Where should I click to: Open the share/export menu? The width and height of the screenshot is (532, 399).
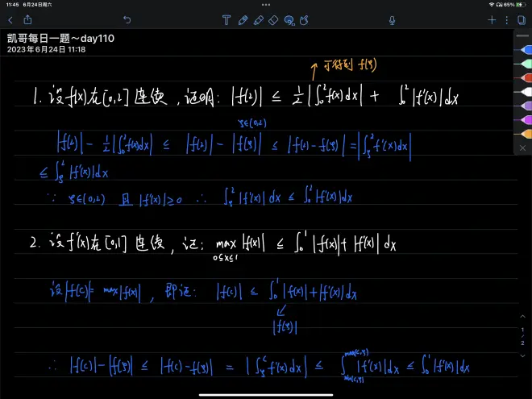pos(28,19)
